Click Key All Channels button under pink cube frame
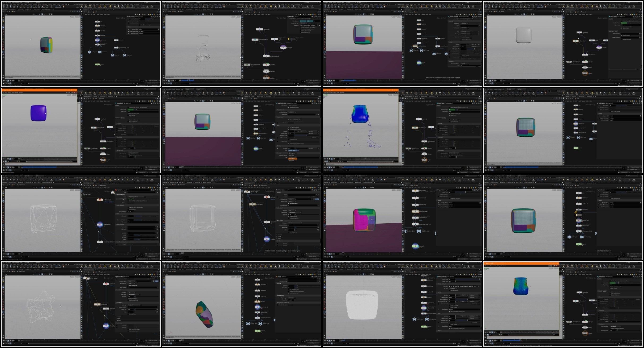The image size is (644, 348). point(474,256)
